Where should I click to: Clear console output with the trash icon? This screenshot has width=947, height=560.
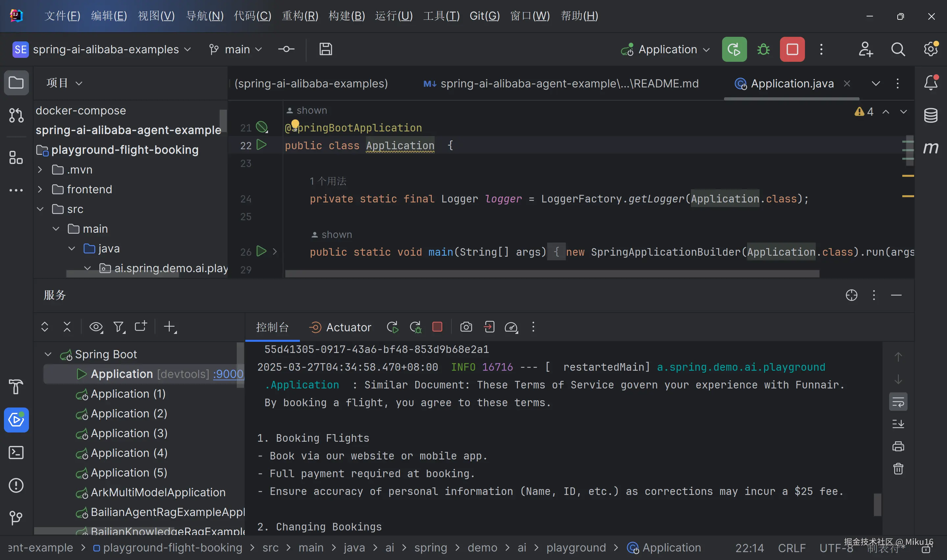898,469
